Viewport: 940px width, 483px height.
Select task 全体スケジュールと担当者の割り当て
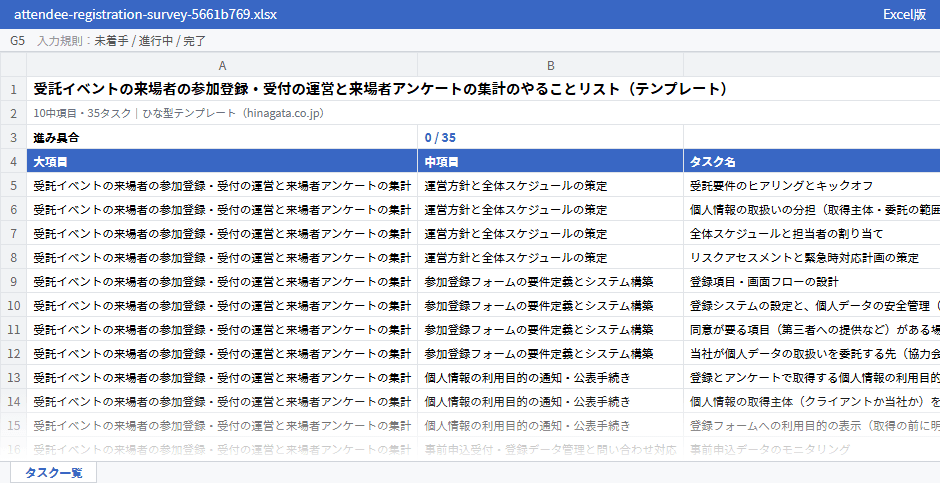(x=812, y=233)
